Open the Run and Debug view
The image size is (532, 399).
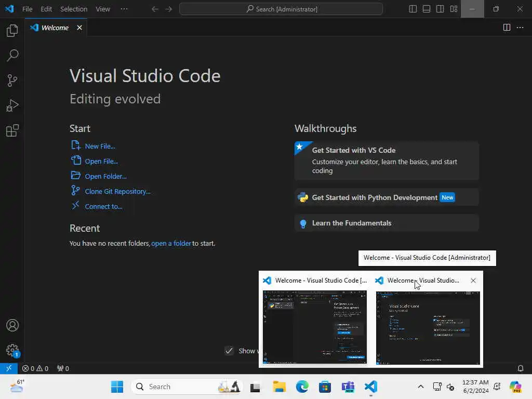coord(12,105)
